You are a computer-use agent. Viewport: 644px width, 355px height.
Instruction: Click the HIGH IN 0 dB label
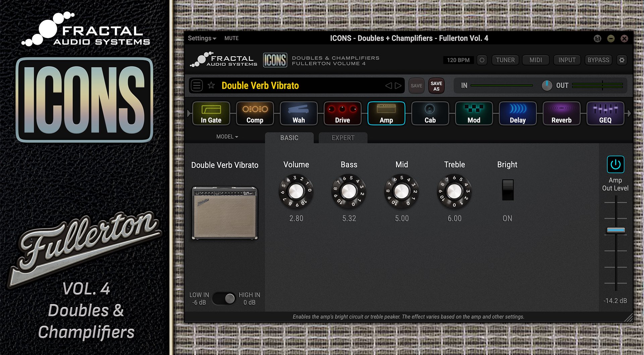click(x=249, y=299)
